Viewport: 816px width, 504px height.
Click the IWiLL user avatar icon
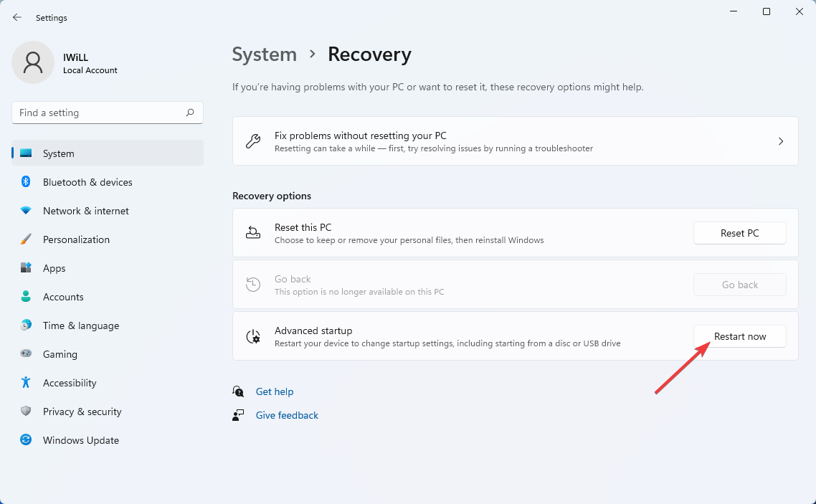33,62
